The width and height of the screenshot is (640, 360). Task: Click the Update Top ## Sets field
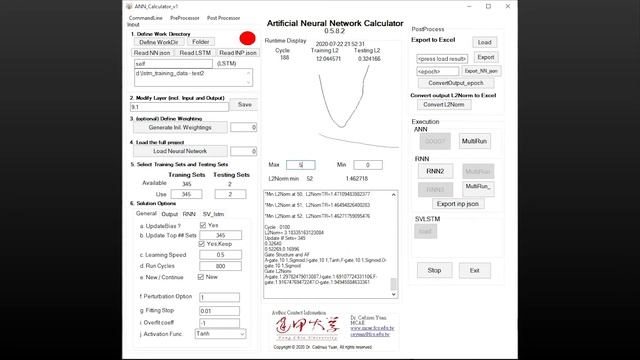(x=220, y=235)
